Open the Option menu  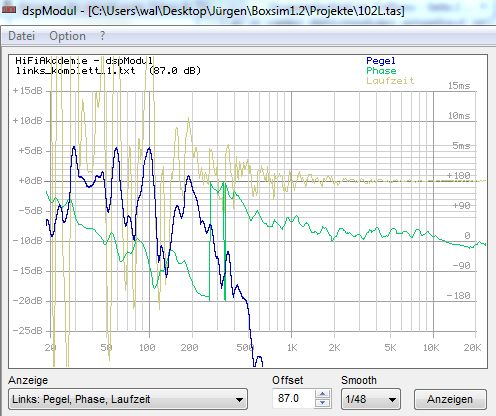67,36
